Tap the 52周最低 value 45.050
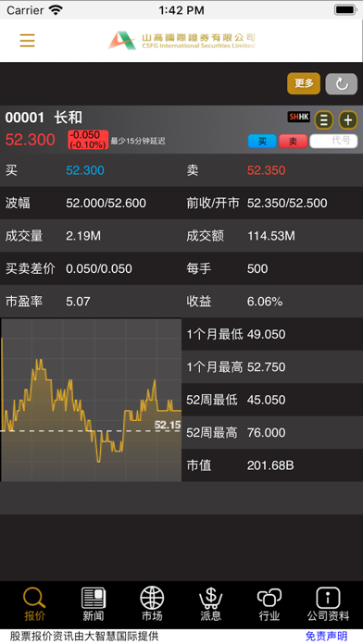 click(267, 400)
